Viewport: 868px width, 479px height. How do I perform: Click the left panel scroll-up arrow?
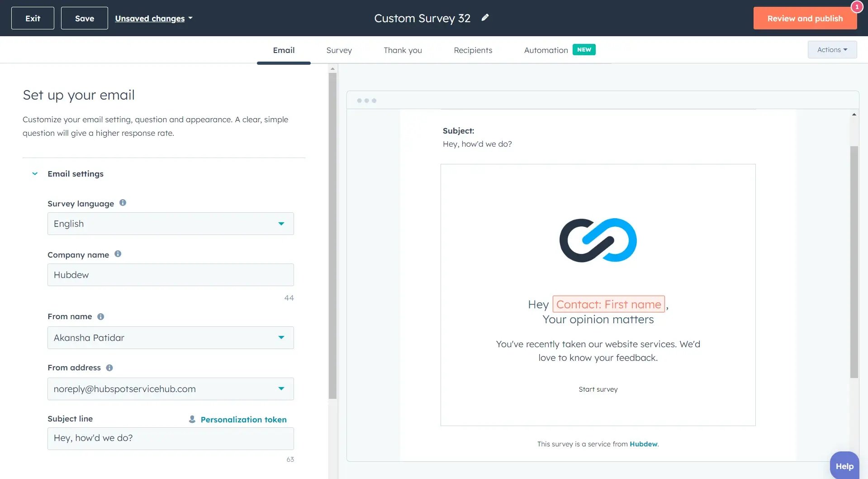pyautogui.click(x=332, y=69)
